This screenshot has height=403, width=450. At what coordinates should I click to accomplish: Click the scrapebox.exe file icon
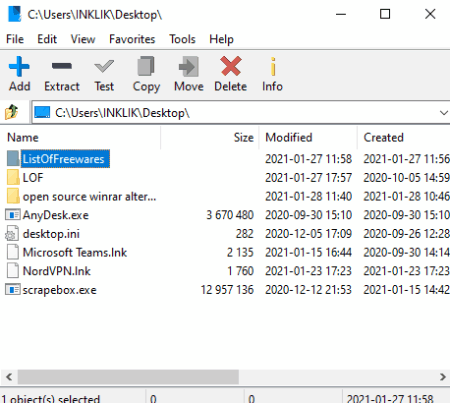tap(13, 289)
